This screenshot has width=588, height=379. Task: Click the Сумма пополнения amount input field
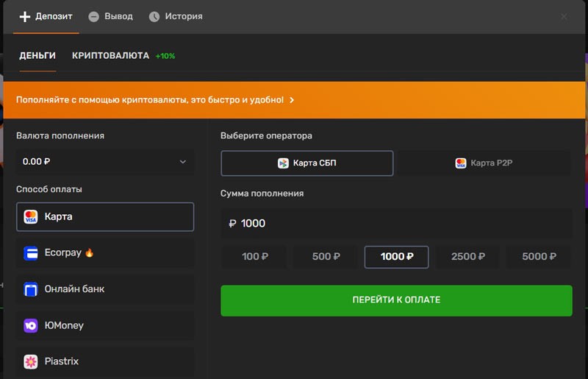coord(396,224)
